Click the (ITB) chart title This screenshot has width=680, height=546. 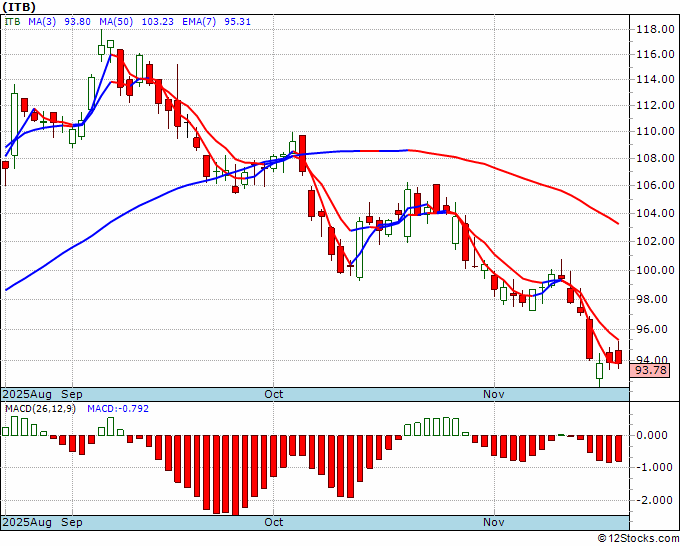(19, 7)
